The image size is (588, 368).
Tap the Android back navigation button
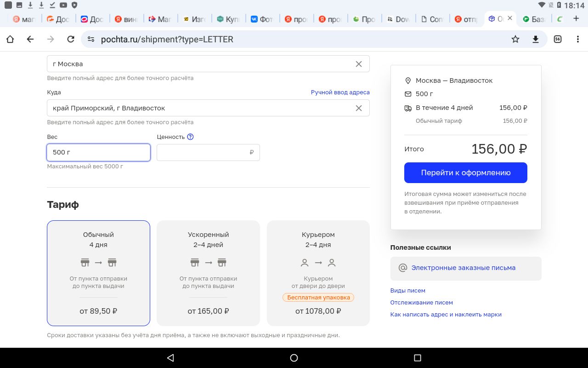170,358
